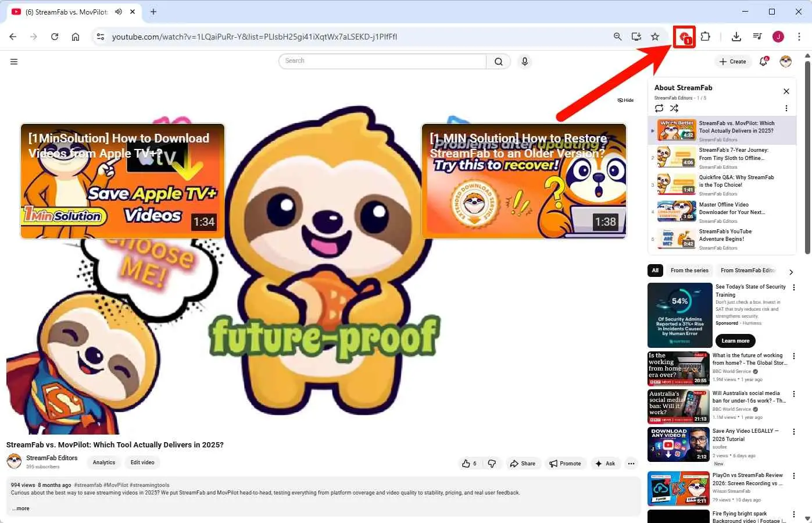Screen dimensions: 812x523
Task: Share the video
Action: [x=523, y=464]
